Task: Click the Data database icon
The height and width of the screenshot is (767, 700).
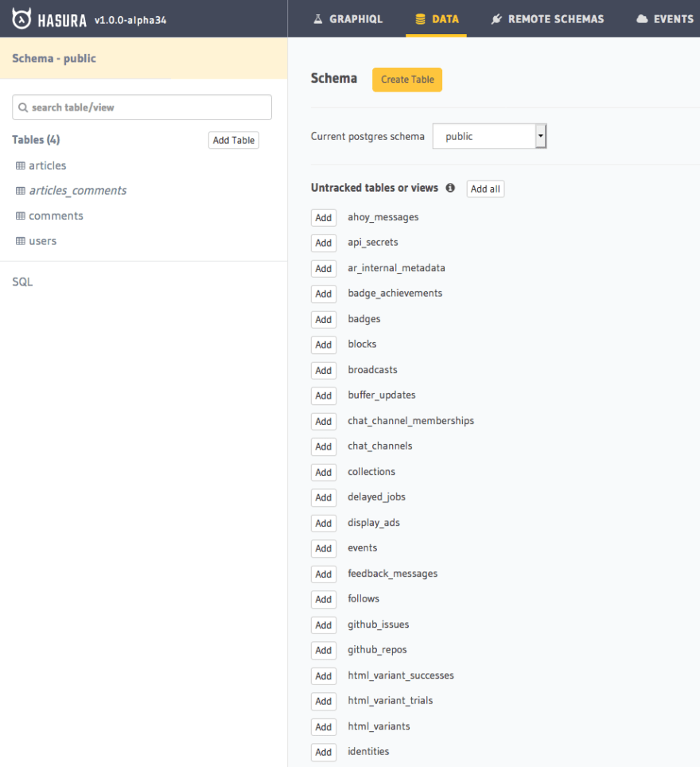Action: pos(420,19)
